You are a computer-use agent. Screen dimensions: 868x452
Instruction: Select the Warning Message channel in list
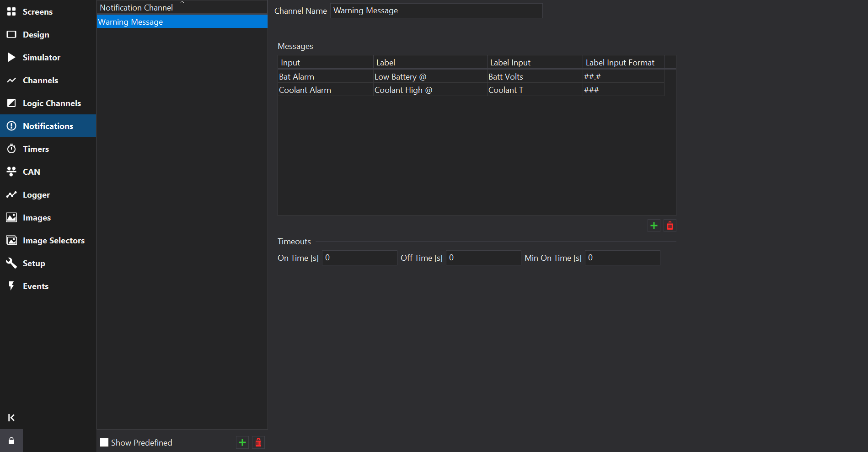point(182,22)
